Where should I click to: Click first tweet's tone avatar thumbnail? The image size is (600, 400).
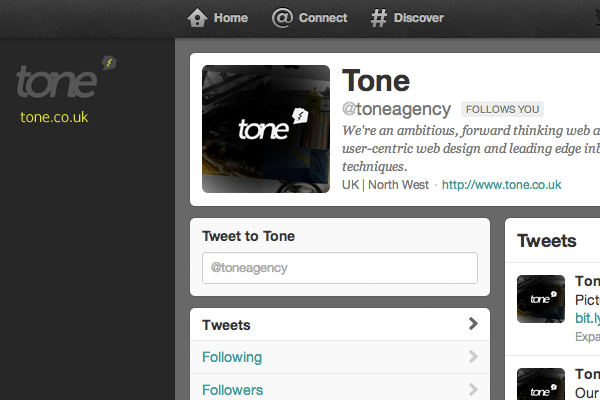[x=541, y=299]
